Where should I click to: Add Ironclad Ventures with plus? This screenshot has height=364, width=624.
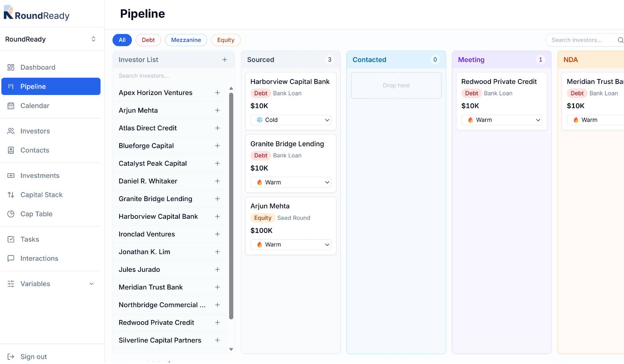pos(217,234)
